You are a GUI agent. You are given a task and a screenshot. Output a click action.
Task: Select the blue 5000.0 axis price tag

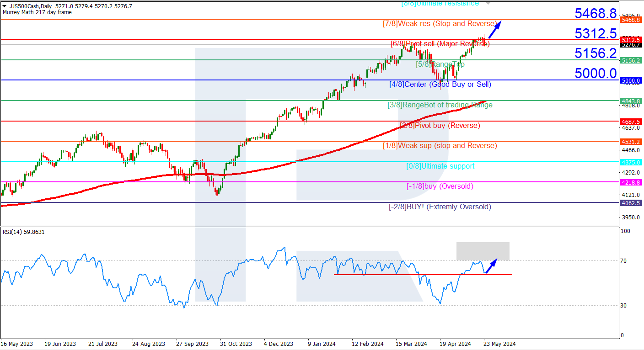pos(631,80)
